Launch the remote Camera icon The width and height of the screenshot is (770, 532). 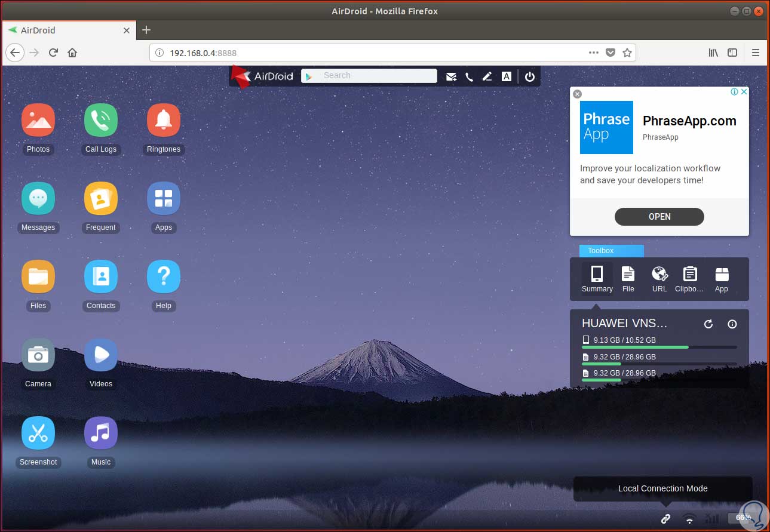(38, 355)
